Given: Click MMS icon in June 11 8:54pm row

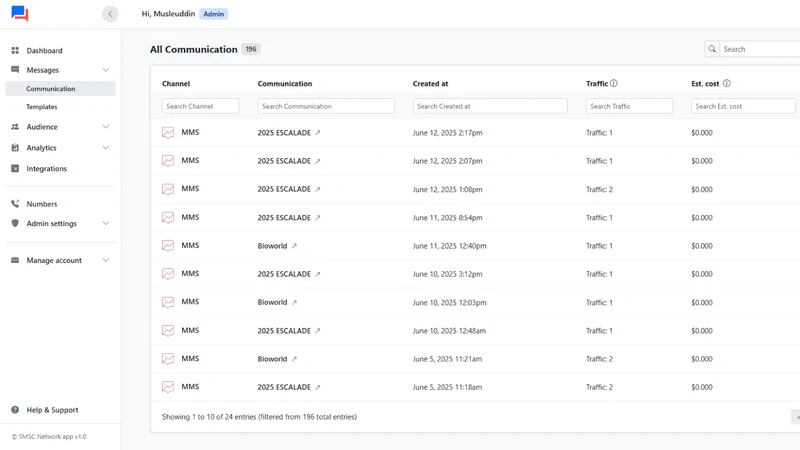Looking at the screenshot, I should (x=168, y=217).
